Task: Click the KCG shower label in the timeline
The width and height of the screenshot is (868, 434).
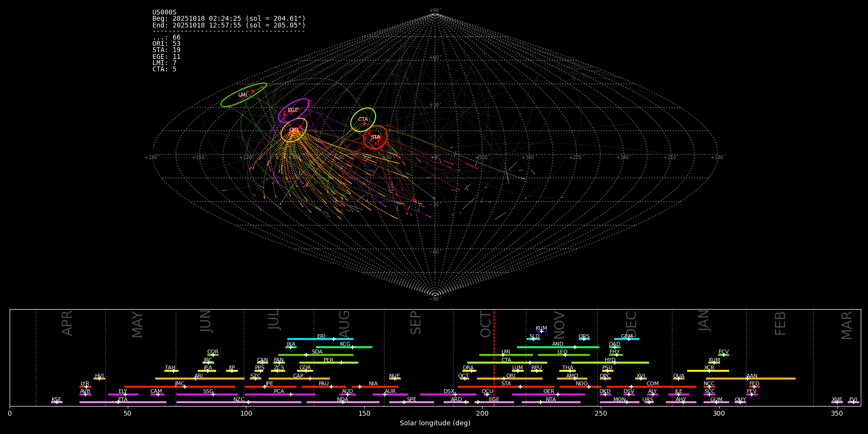Action: pos(345,344)
